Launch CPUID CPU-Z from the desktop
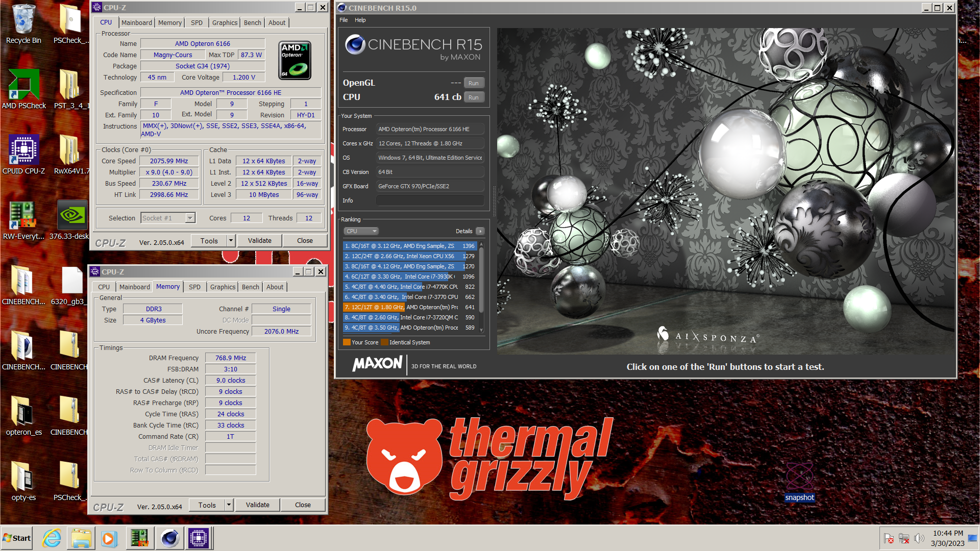The height and width of the screenshot is (551, 980). 23,154
